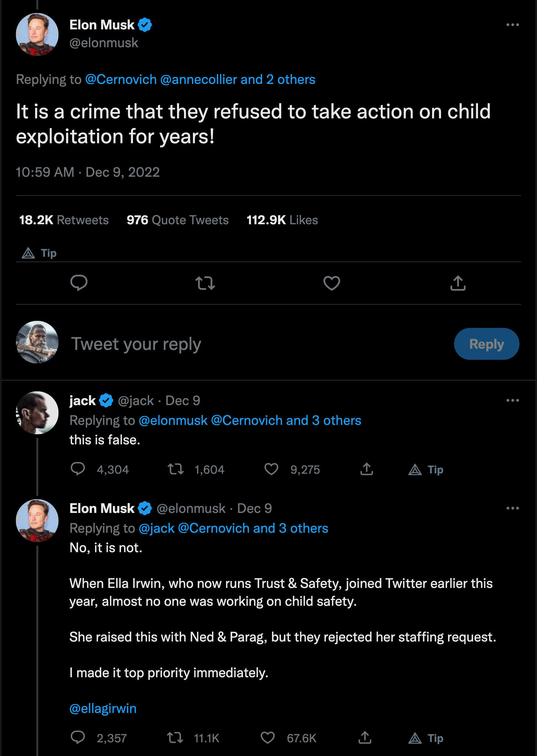Retweet jack's reply with 1,604 retweets
The height and width of the screenshot is (756, 537).
(176, 469)
